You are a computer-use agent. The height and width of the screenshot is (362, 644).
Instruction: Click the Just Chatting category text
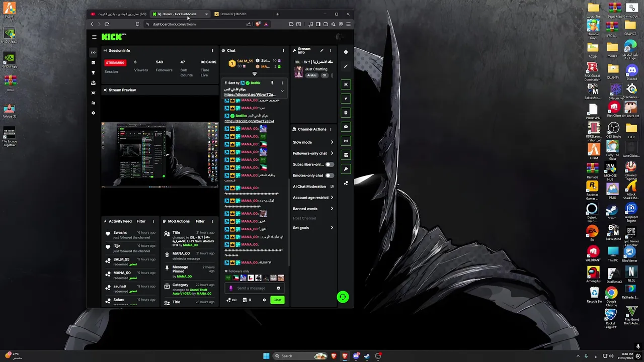point(316,69)
